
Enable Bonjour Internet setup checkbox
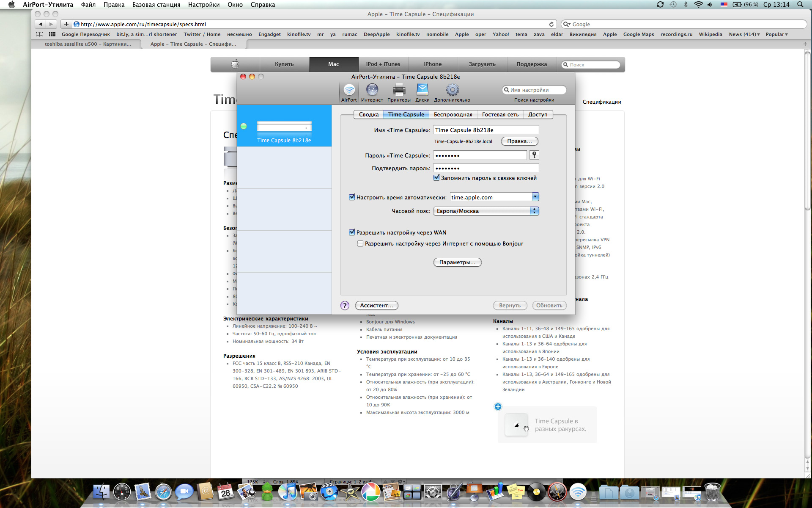(x=360, y=243)
